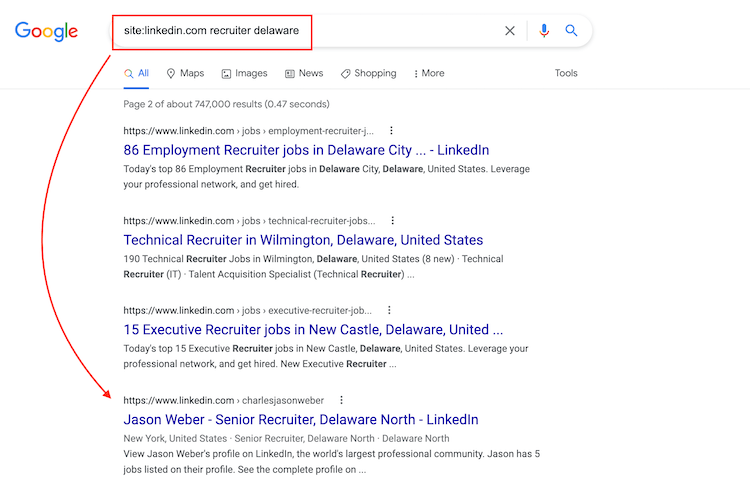This screenshot has width=750, height=484.
Task: Click 'Page 2 of about 747,000 results' text
Action: 226,104
